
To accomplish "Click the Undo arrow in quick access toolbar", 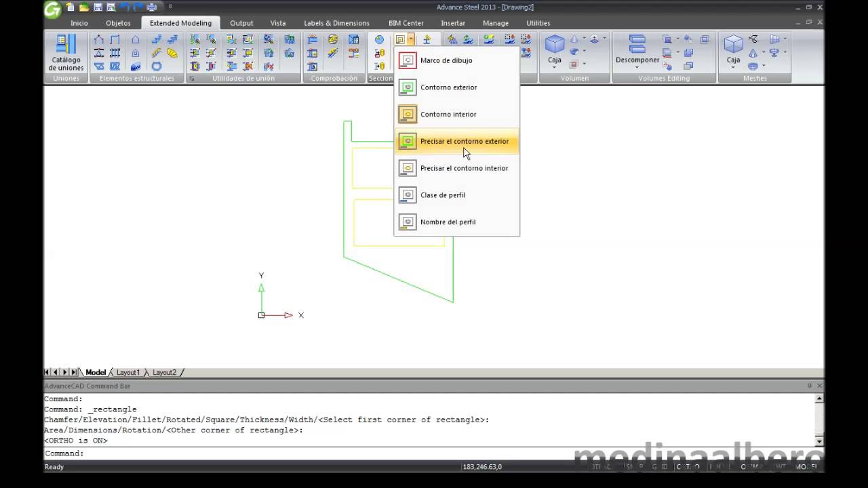I will click(x=125, y=7).
